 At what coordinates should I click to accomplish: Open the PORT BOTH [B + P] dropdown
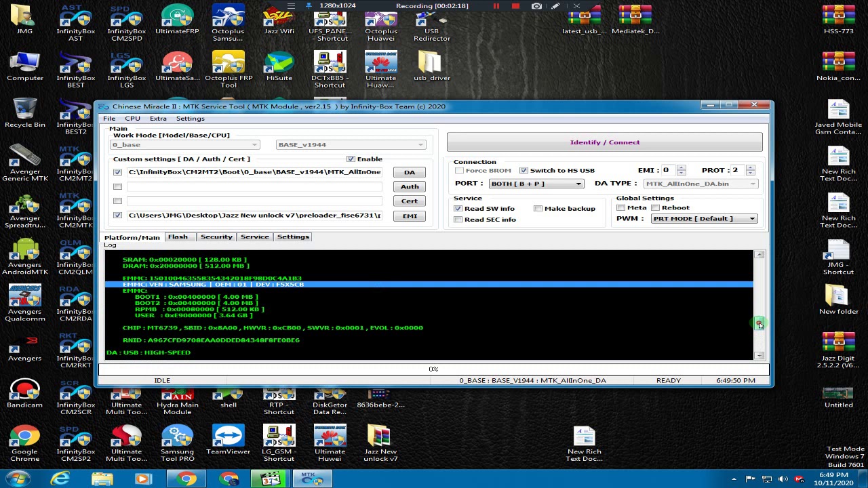coord(536,184)
